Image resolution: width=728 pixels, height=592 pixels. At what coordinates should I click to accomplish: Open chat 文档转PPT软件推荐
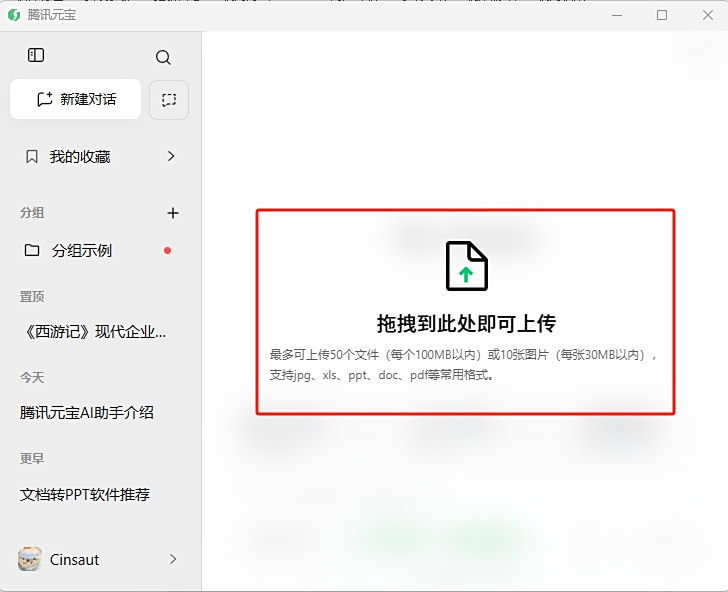(x=84, y=494)
